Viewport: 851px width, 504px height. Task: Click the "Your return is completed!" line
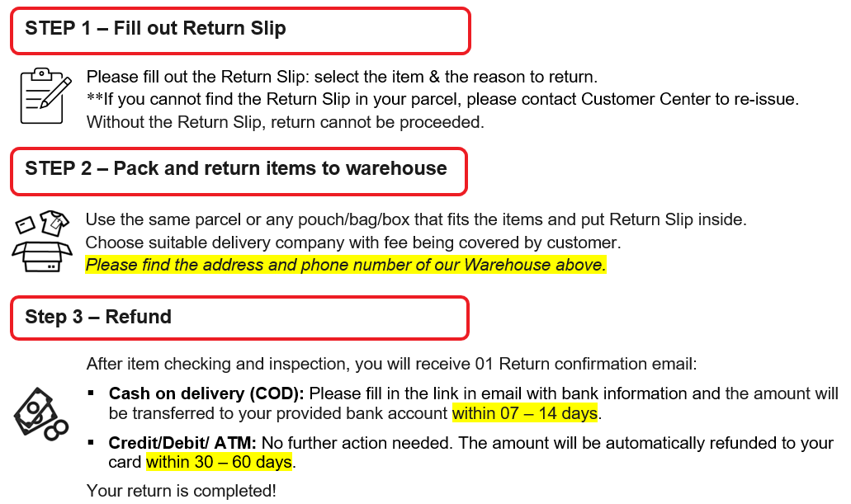click(x=182, y=491)
